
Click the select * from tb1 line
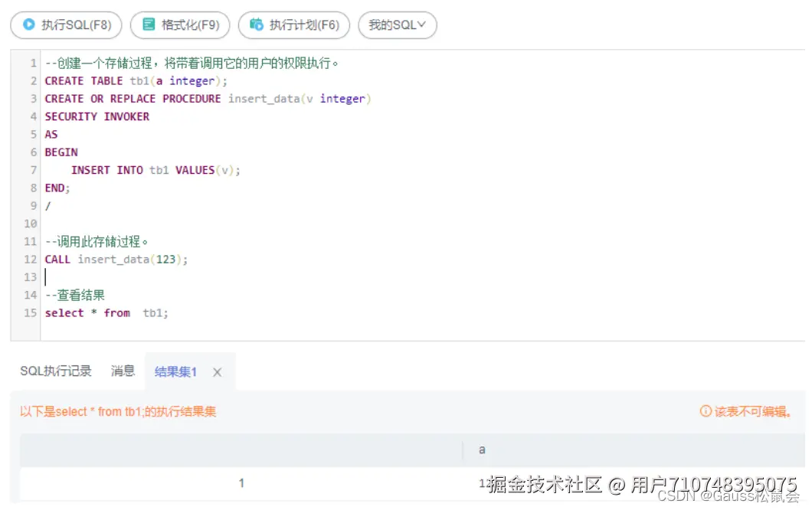pos(106,312)
